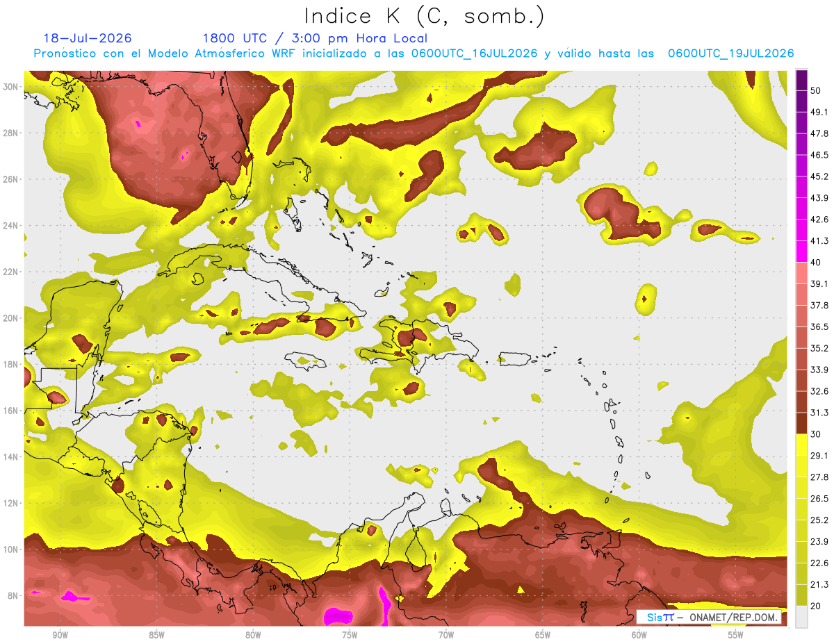
Task: Click the colorbar value 49.1
Action: pos(819,113)
